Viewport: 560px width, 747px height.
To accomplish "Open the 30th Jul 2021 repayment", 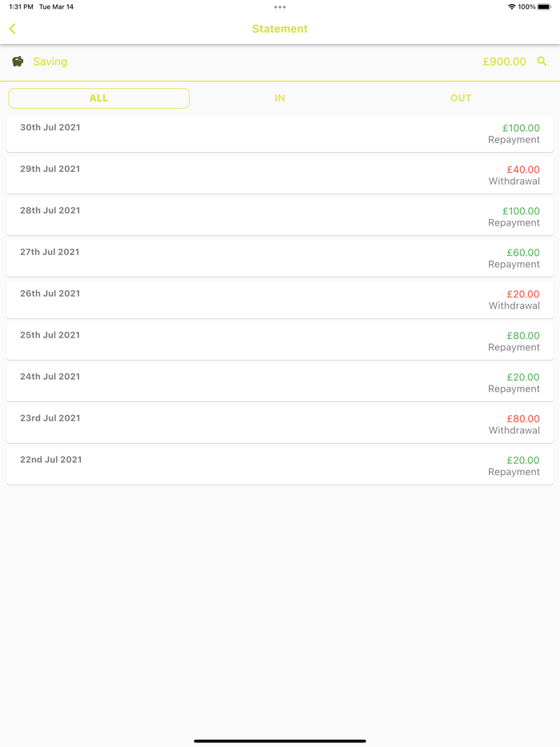I will click(280, 134).
